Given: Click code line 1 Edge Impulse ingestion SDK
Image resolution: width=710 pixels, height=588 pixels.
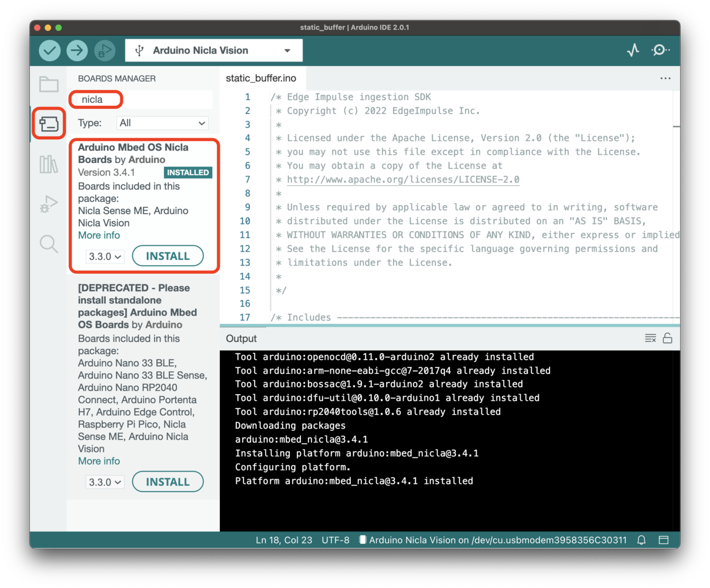Looking at the screenshot, I should [x=351, y=97].
